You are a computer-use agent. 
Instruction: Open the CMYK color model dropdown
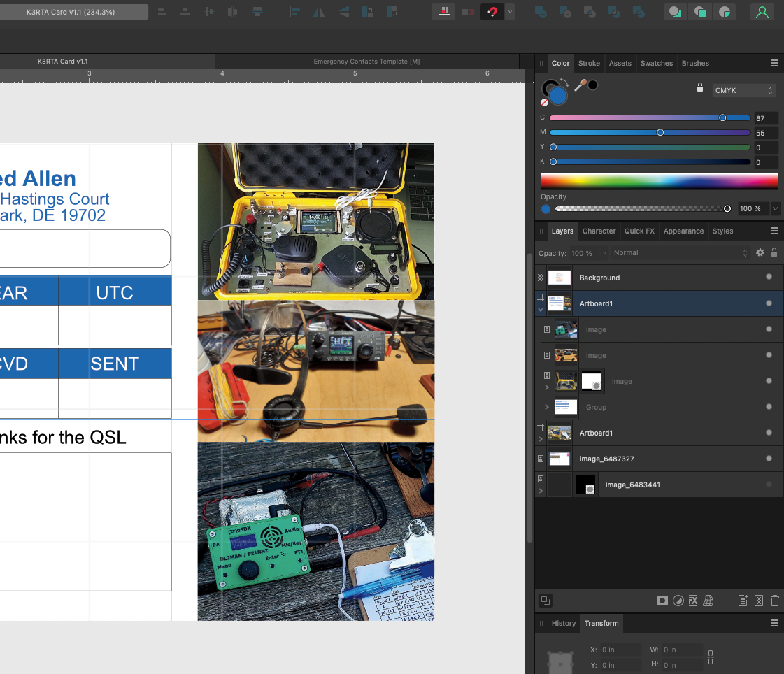tap(743, 90)
